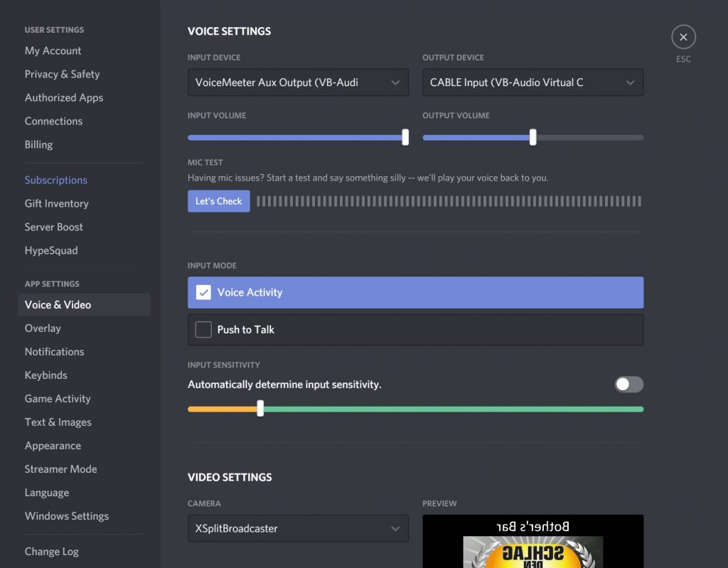This screenshot has height=568, width=728.
Task: Click the mic test level meter
Action: coord(449,201)
